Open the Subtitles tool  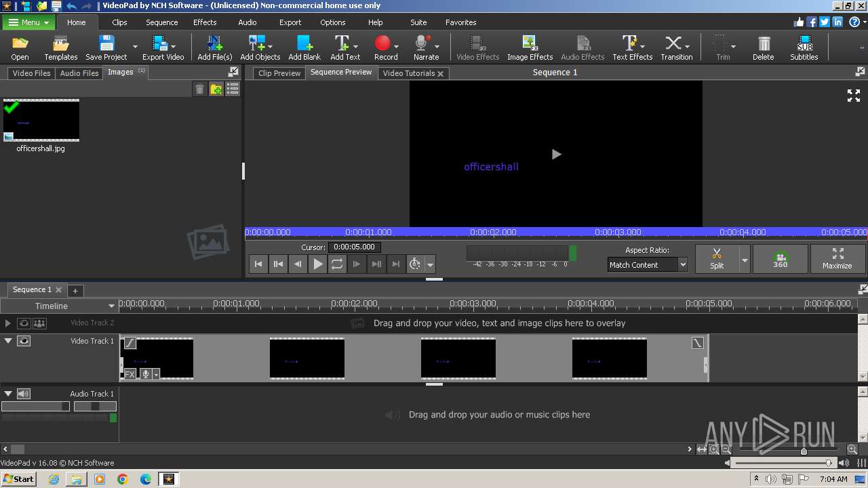pyautogui.click(x=804, y=48)
